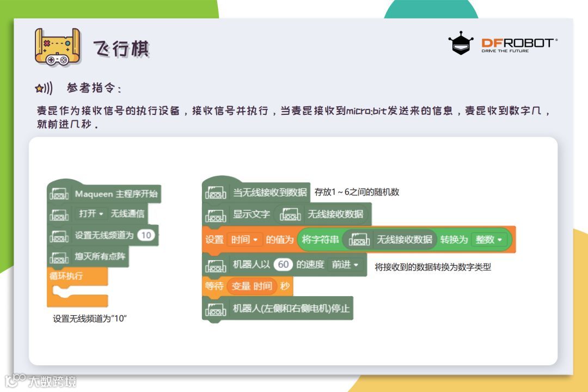Screen dimensions: 588x392
Task: Open the 时间 variable dropdown in 设置 block
Action: click(243, 240)
